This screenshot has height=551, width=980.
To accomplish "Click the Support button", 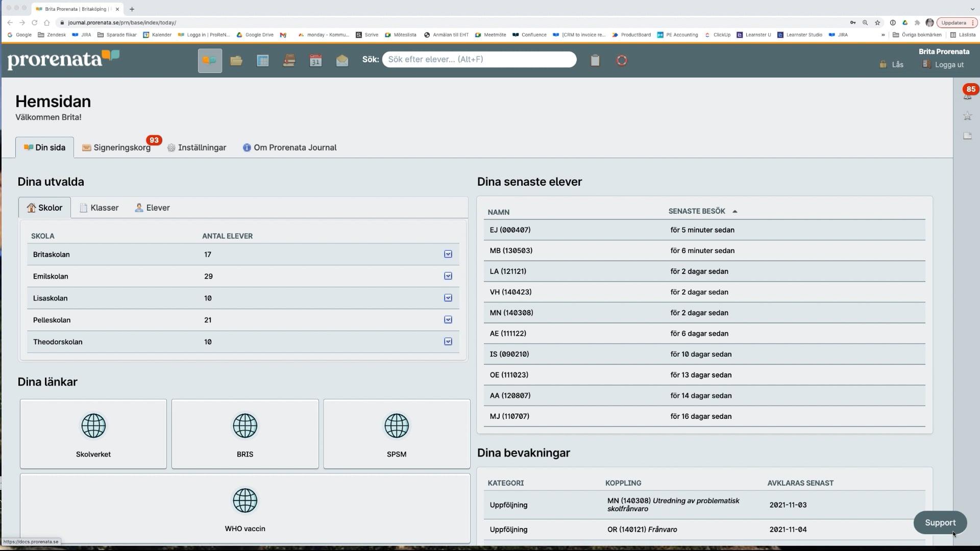I will click(x=940, y=522).
